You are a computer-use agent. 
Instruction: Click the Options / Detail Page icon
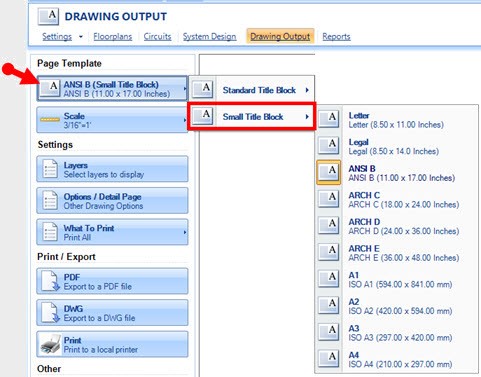tap(50, 200)
